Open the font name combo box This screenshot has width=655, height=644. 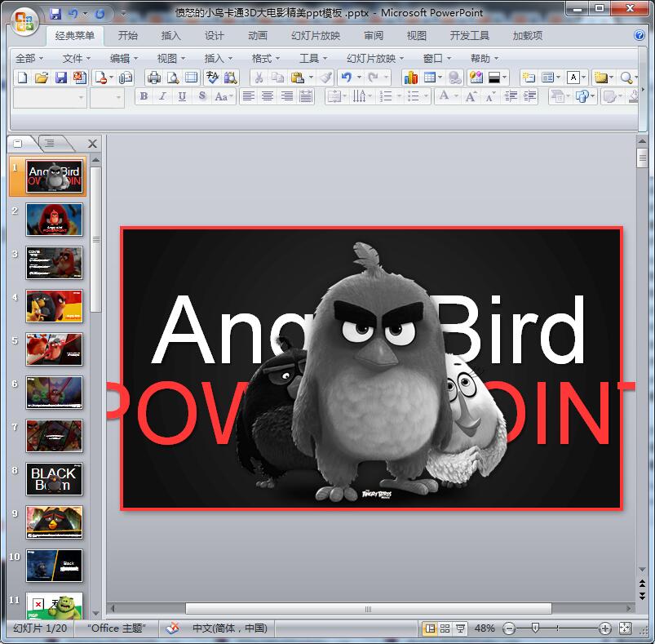[50, 98]
